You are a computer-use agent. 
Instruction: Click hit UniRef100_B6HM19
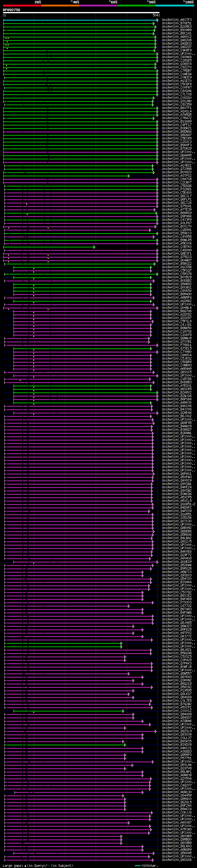pos(176,213)
